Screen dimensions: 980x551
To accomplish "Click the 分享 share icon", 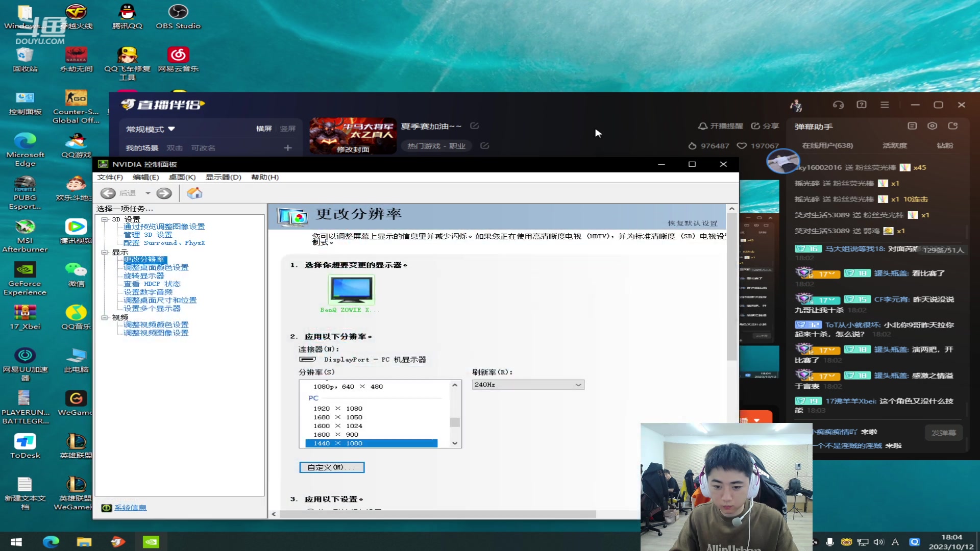I will (x=754, y=126).
